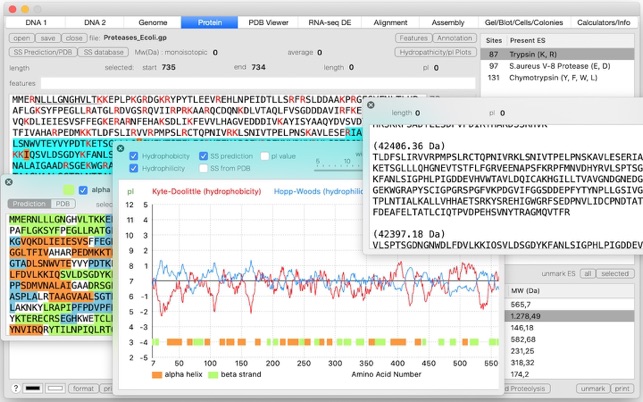Close the proteolysis fragments panel

click(x=370, y=105)
